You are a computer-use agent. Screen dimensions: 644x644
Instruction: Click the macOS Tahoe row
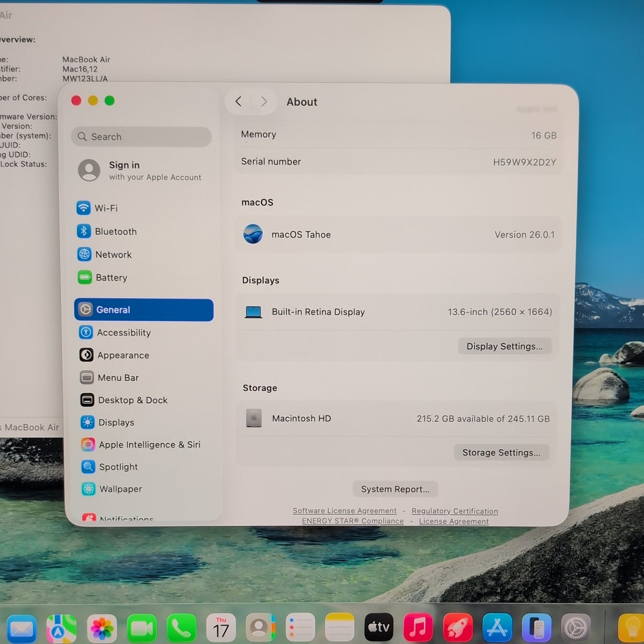(x=398, y=235)
